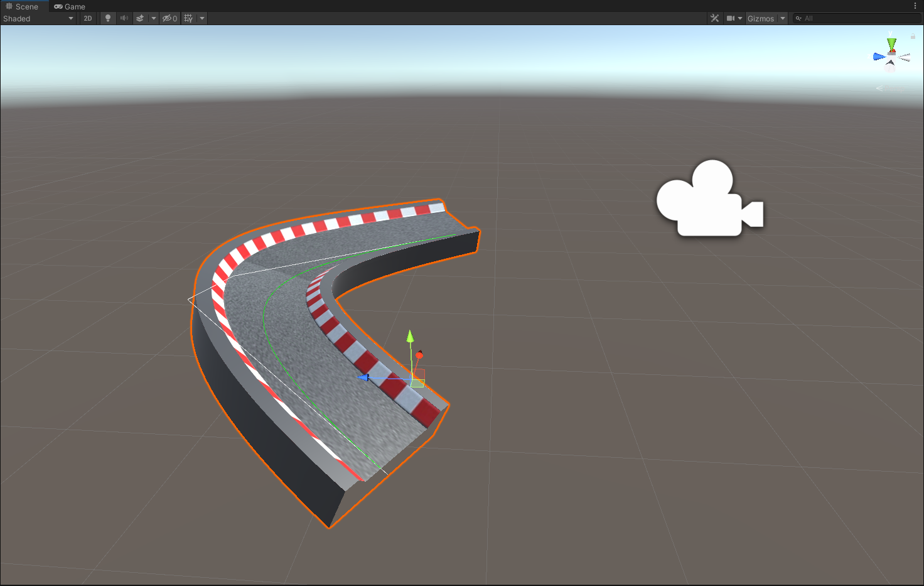Click the Z axis cone on the scene gizmo
Viewport: 924px width, 586px height.
click(878, 57)
